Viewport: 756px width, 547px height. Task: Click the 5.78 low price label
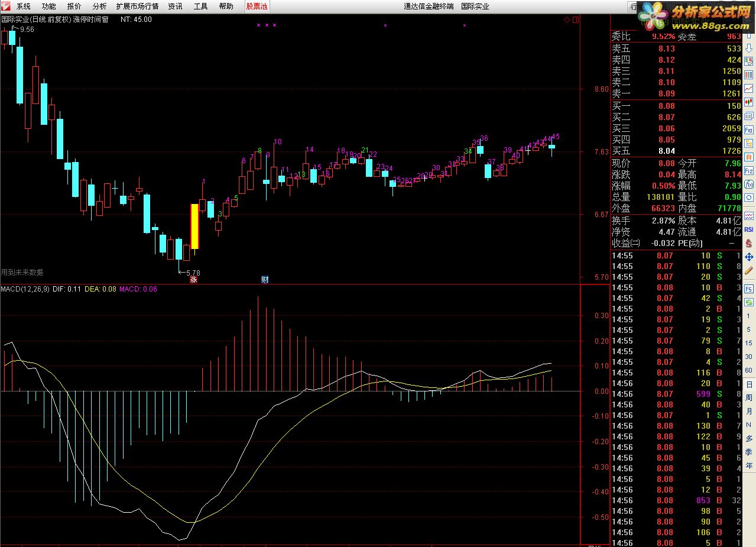193,273
